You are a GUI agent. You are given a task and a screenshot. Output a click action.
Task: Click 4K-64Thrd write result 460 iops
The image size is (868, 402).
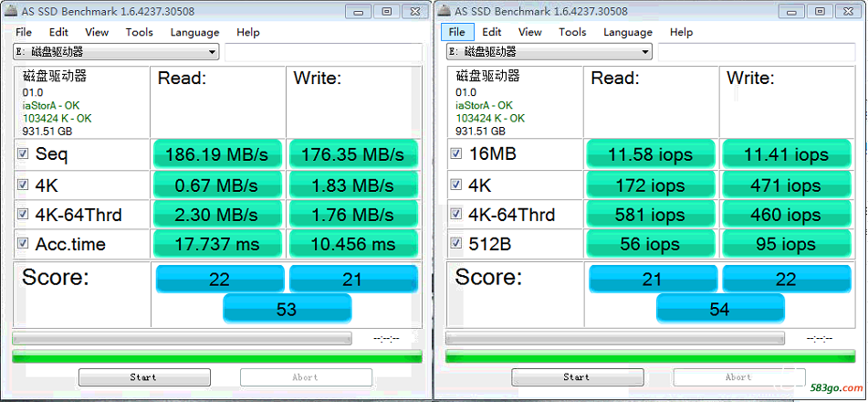tap(786, 215)
